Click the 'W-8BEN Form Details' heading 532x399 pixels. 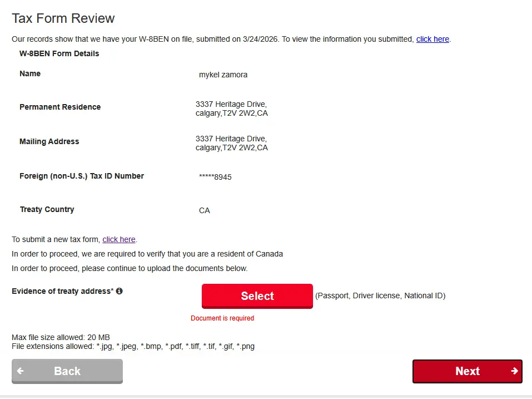[59, 53]
